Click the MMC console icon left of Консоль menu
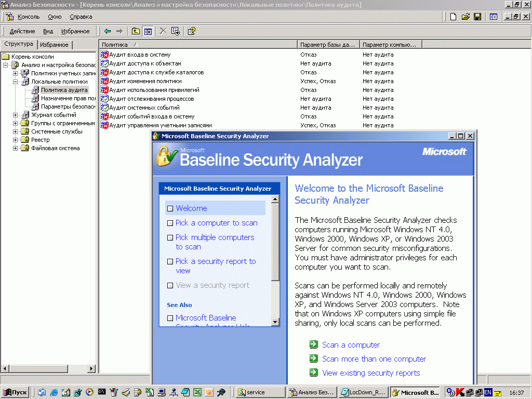Viewport: 532px width, 399px height. point(9,16)
